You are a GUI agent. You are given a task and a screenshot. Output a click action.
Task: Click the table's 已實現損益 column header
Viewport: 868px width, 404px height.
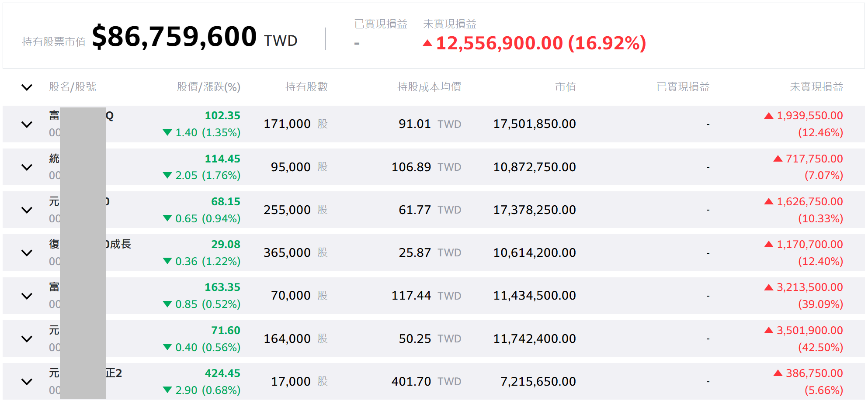pos(683,87)
